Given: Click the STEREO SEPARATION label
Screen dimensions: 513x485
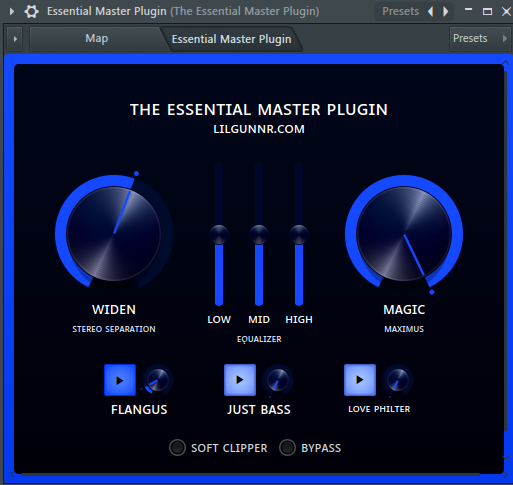Looking at the screenshot, I should point(114,329).
